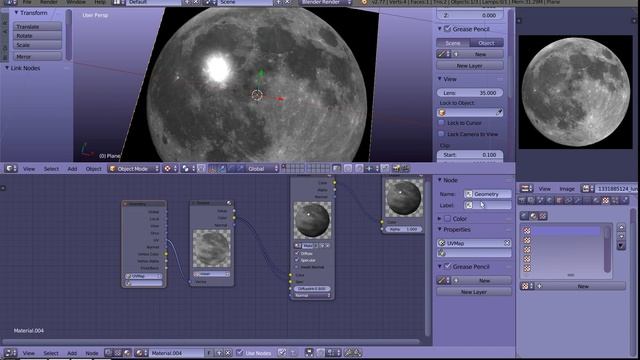Open the Global orientation dropdown
This screenshot has height=360, width=640.
tap(262, 169)
